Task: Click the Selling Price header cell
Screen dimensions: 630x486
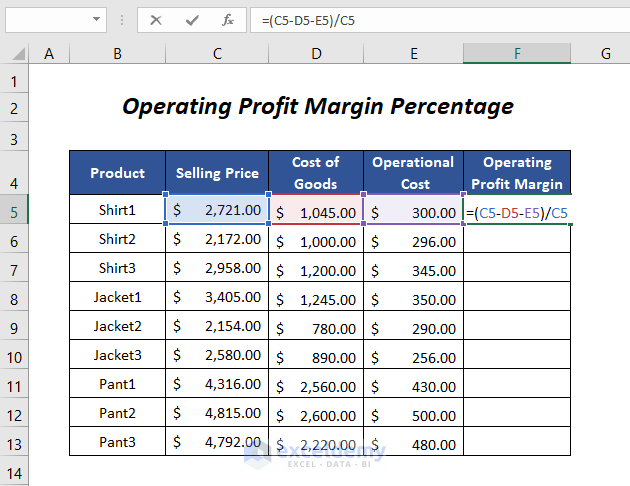Action: (x=217, y=173)
